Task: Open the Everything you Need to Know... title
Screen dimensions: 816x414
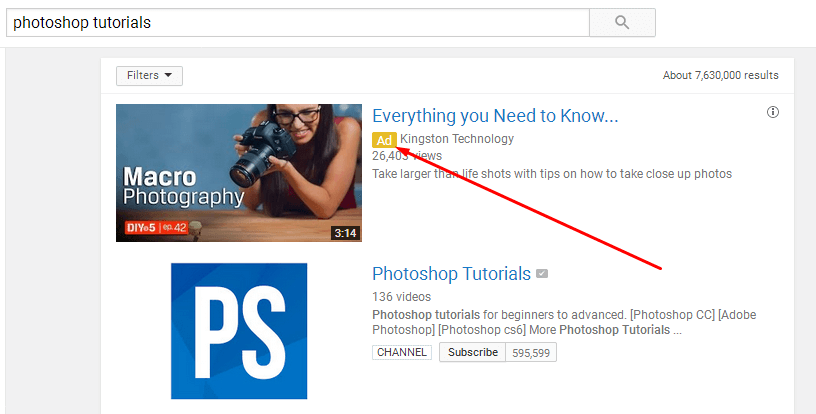Action: (x=495, y=115)
